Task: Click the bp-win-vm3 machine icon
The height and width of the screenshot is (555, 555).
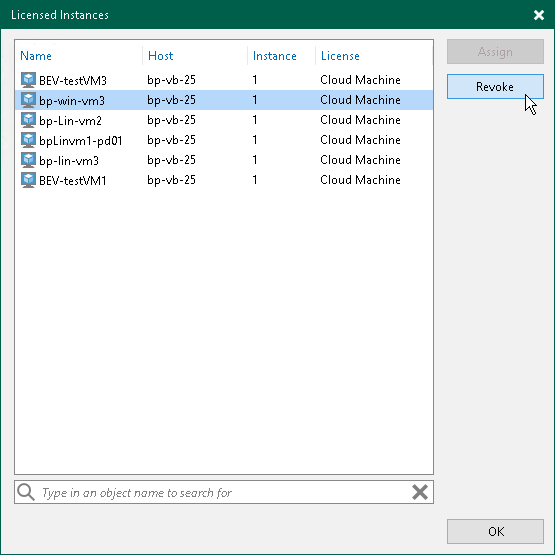Action: coord(28,100)
